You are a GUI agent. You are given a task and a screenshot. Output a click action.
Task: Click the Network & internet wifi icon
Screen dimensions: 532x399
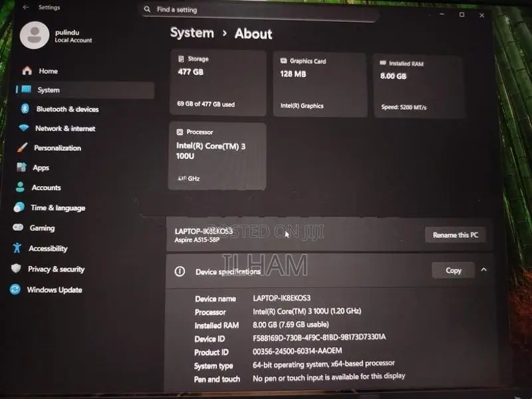(x=24, y=128)
